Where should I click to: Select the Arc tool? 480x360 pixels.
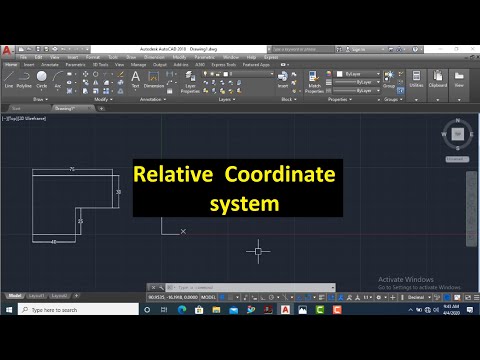pyautogui.click(x=58, y=79)
